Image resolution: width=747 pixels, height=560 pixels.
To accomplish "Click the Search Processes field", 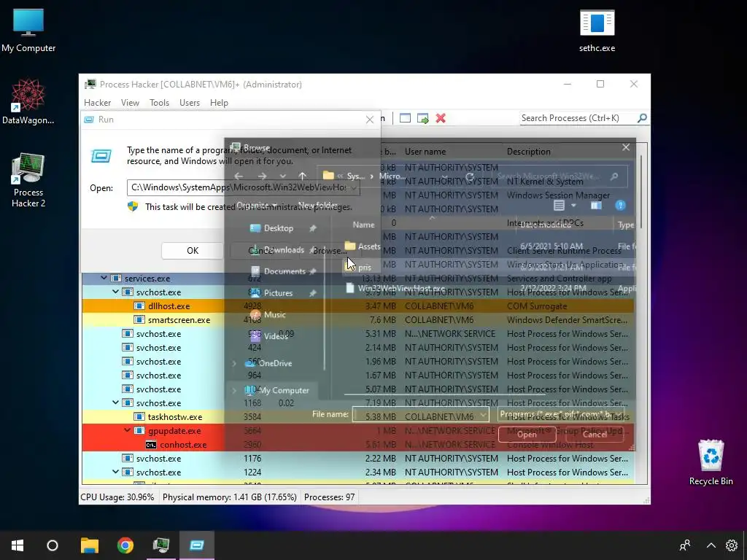I will coord(578,118).
